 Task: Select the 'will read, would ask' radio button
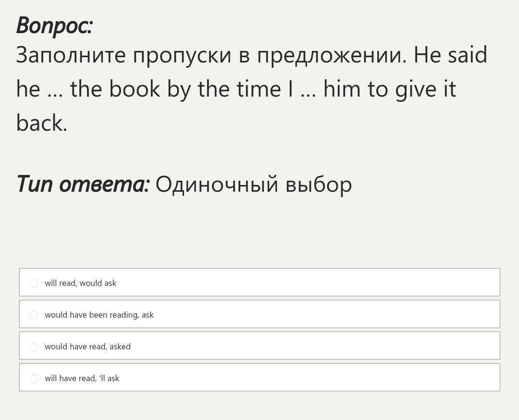34,283
